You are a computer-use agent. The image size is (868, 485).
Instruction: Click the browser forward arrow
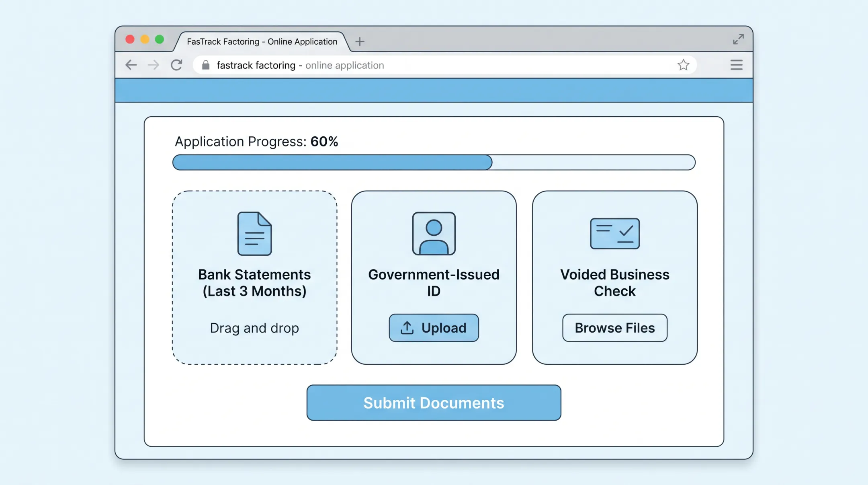point(153,65)
